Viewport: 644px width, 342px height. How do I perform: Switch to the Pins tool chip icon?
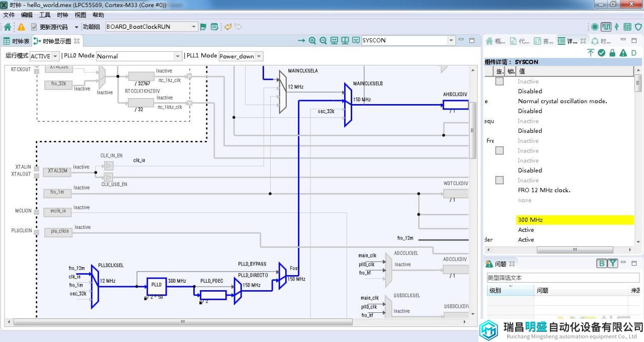595,27
